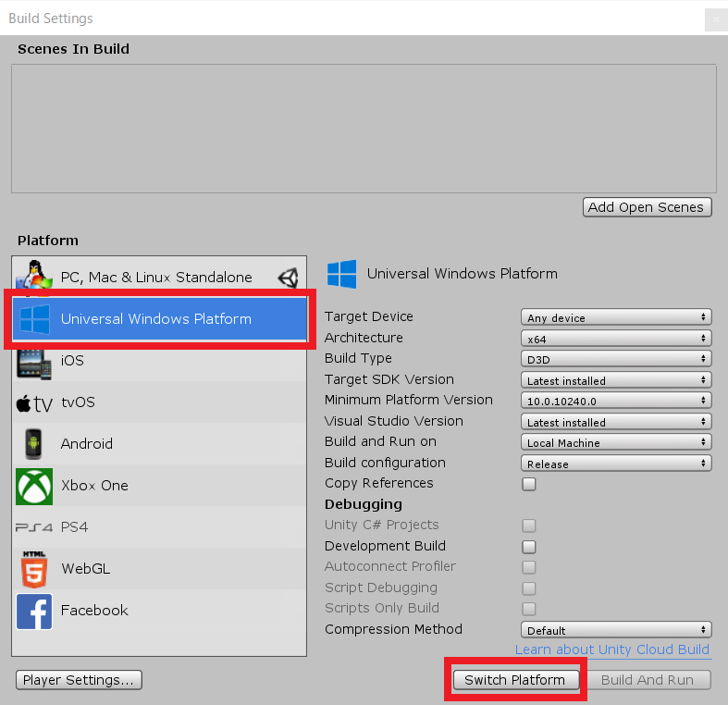Open the Target Device dropdown

tap(616, 317)
